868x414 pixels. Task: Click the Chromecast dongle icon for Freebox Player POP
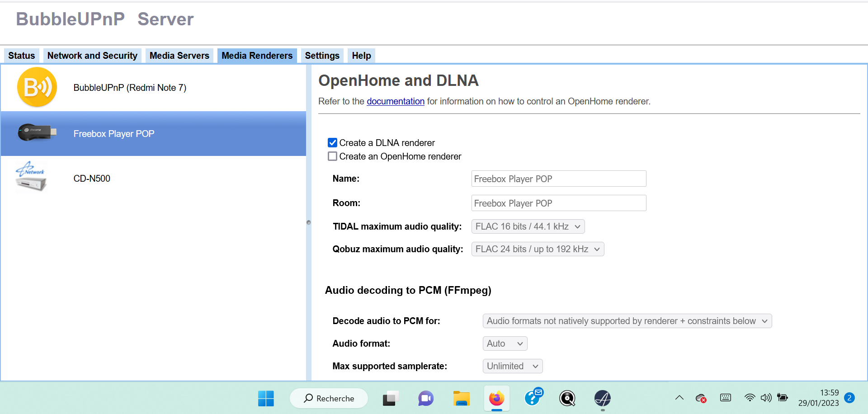click(37, 132)
